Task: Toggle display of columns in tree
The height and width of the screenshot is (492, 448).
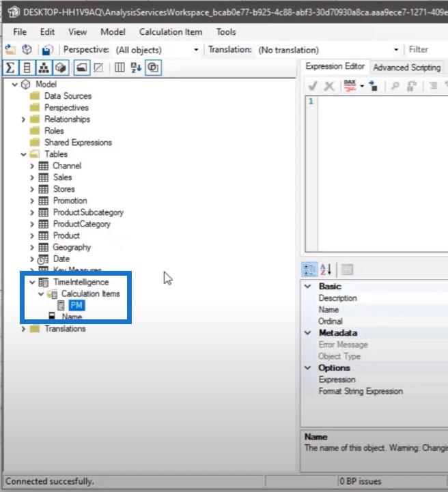Action: coord(27,68)
